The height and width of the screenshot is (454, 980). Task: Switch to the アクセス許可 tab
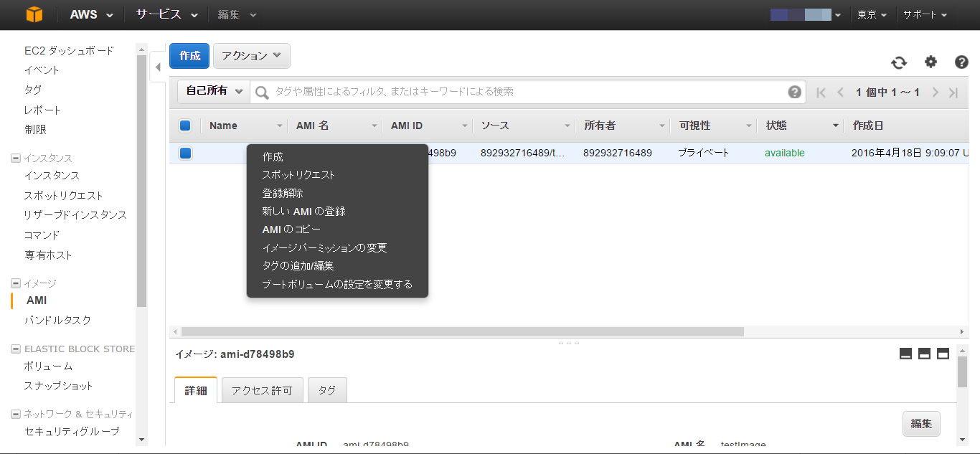263,390
